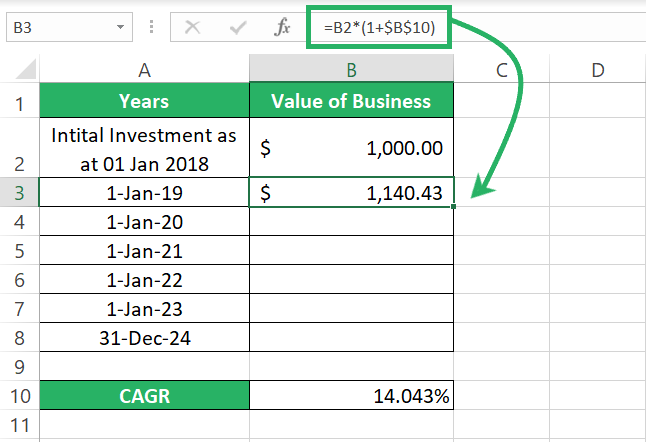Click empty cell B4 beside 1-Jan-20
This screenshot has width=646, height=442.
pyautogui.click(x=351, y=222)
